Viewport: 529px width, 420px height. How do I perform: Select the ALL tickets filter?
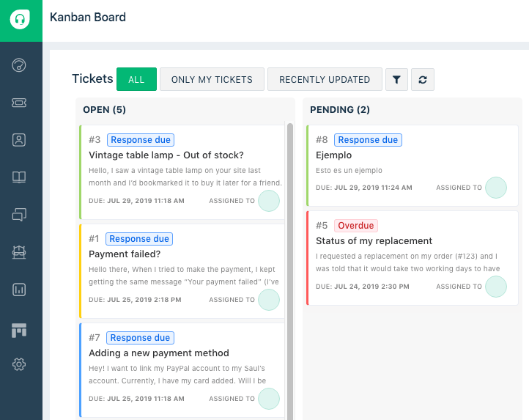136,80
